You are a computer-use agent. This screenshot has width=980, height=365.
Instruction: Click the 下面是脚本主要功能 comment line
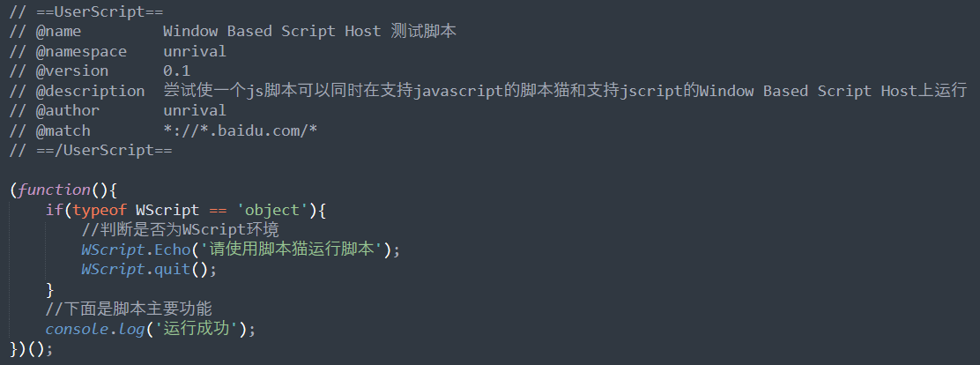(x=129, y=309)
